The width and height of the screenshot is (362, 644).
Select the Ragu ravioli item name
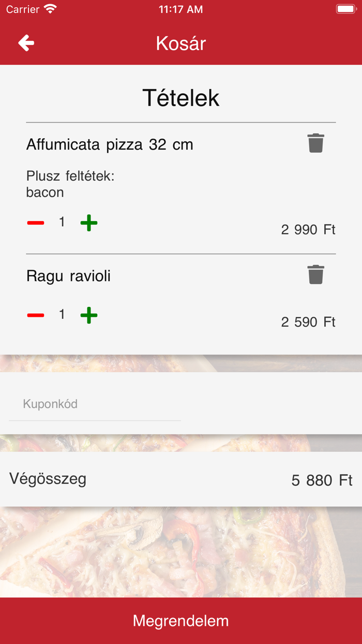coord(68,276)
